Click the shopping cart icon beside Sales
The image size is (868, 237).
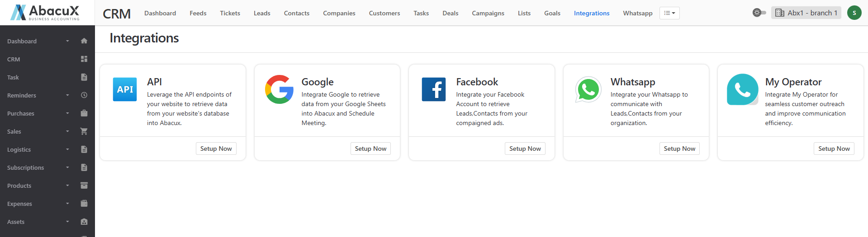coord(84,131)
